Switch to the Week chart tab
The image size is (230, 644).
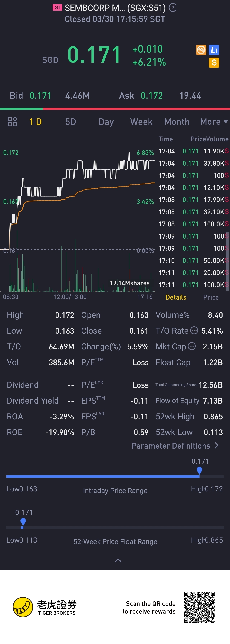pos(141,122)
